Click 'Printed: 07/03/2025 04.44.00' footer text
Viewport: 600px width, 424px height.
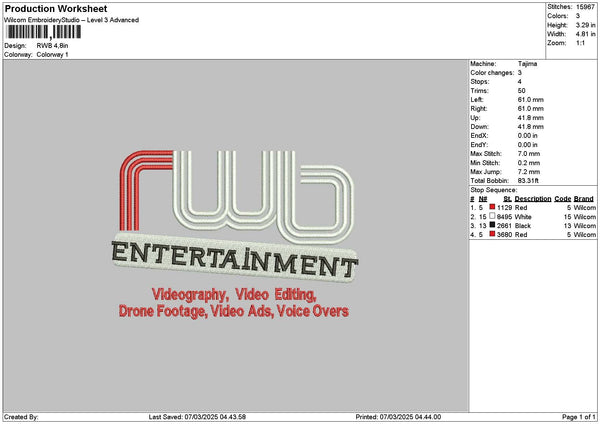398,417
